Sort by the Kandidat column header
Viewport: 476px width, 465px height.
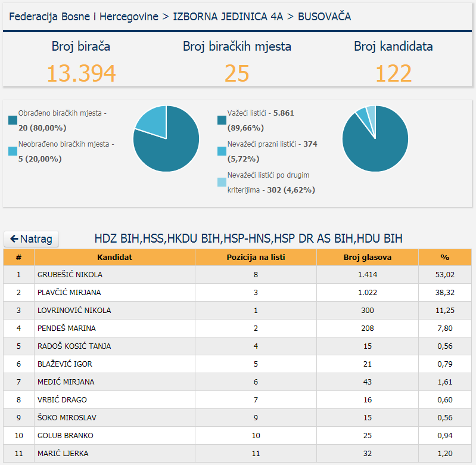point(114,257)
